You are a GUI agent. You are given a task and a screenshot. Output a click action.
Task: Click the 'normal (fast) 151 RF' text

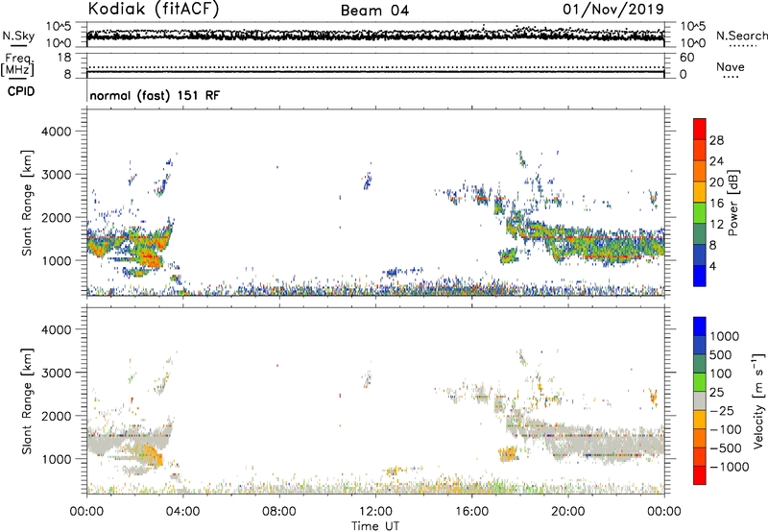click(155, 95)
